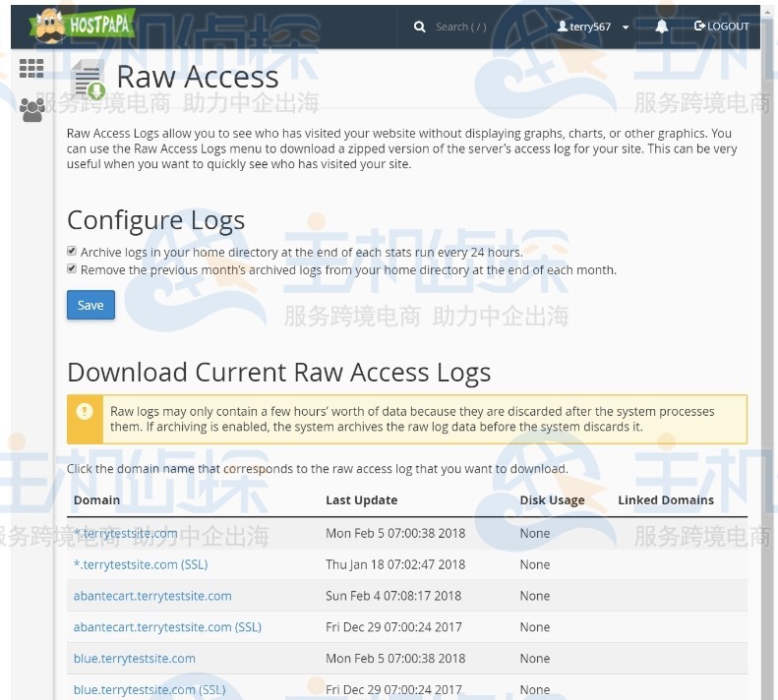The width and height of the screenshot is (778, 700).
Task: Click the Last Update column header
Action: (361, 500)
